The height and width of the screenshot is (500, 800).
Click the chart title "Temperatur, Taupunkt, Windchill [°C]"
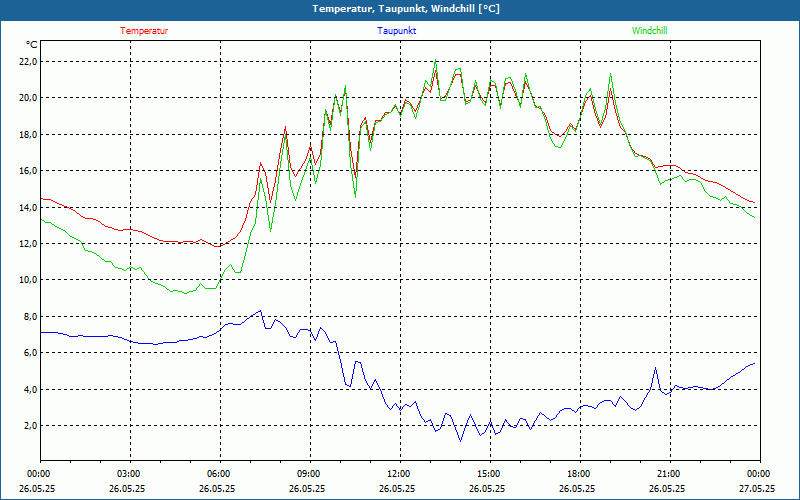[406, 9]
